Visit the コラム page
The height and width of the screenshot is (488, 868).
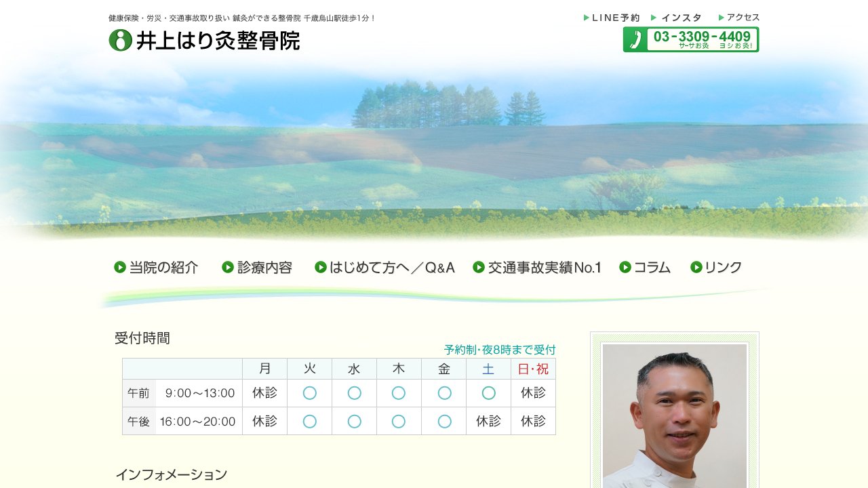[x=652, y=267]
